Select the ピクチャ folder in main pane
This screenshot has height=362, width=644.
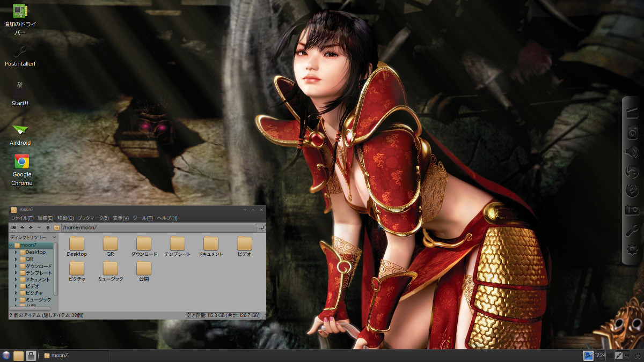click(77, 272)
